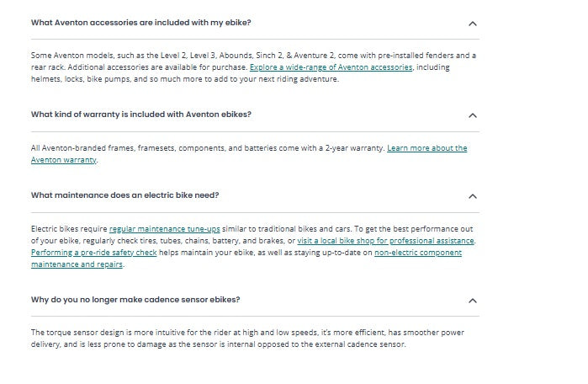Open 'Explore a wide-range of Aventon accessories' link
The image size is (588, 384).
point(331,67)
